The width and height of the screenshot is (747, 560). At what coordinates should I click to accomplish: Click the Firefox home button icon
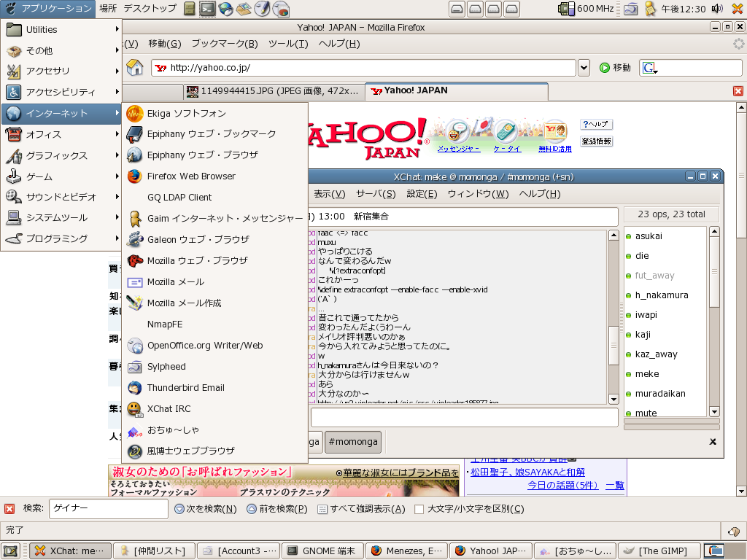[x=135, y=68]
